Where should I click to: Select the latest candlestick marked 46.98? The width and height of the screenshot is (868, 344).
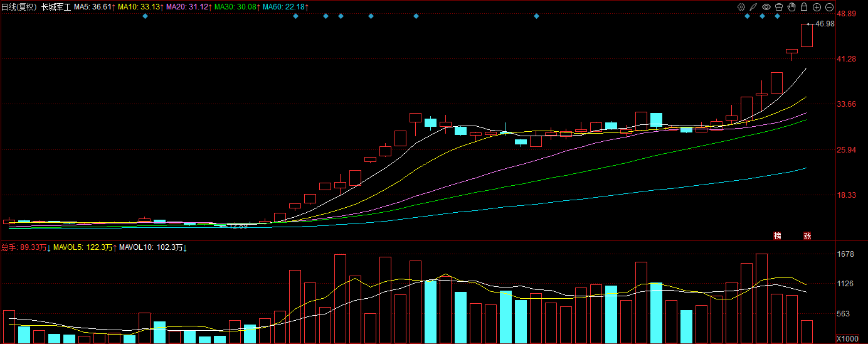tap(807, 35)
